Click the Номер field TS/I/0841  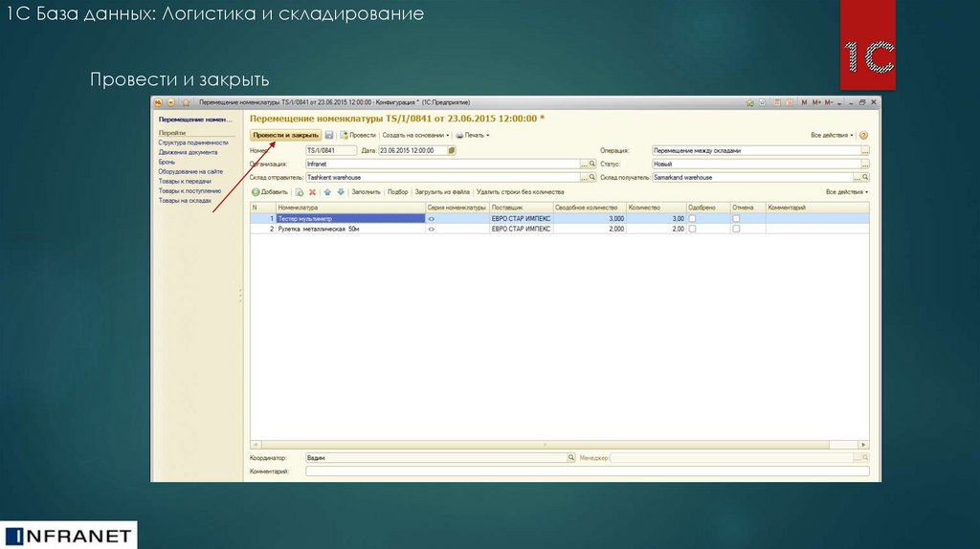click(x=331, y=150)
